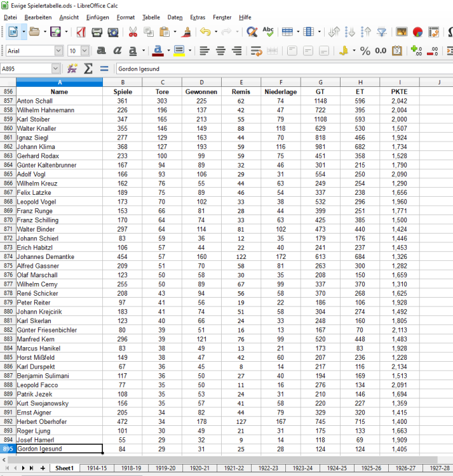Select column header G

(320, 82)
